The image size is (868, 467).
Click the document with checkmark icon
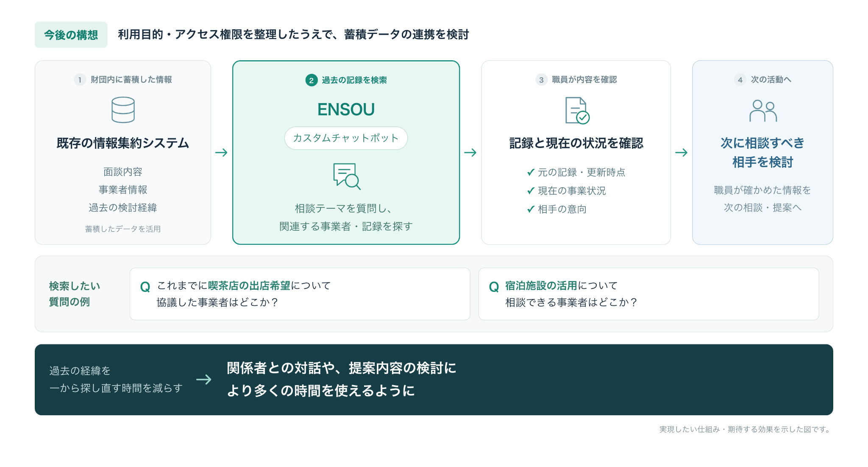click(577, 110)
